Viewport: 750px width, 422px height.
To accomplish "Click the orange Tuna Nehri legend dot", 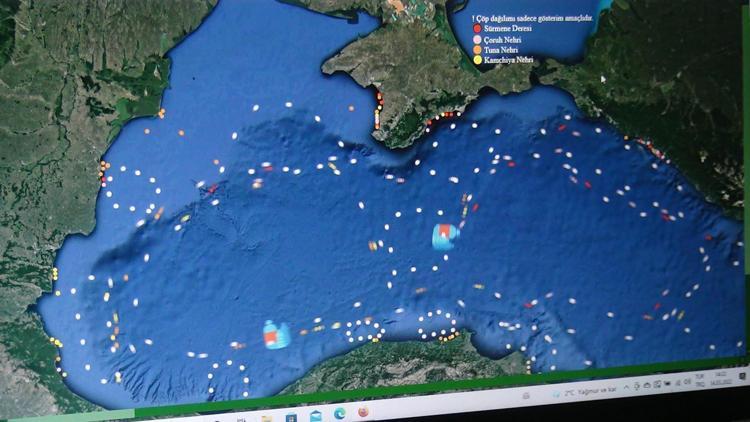I will (479, 50).
